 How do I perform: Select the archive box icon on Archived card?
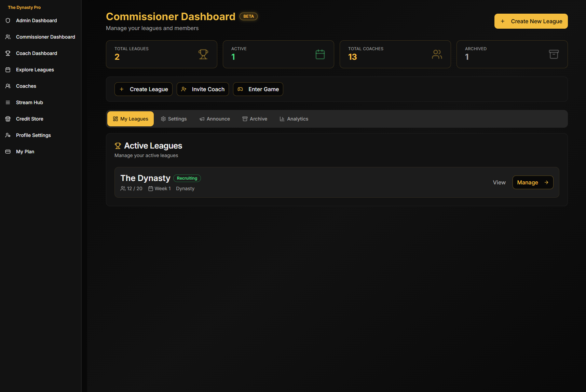pyautogui.click(x=554, y=54)
